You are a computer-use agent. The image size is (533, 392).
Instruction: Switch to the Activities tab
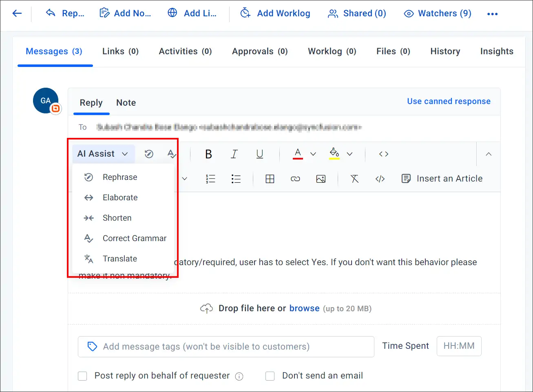tap(185, 51)
